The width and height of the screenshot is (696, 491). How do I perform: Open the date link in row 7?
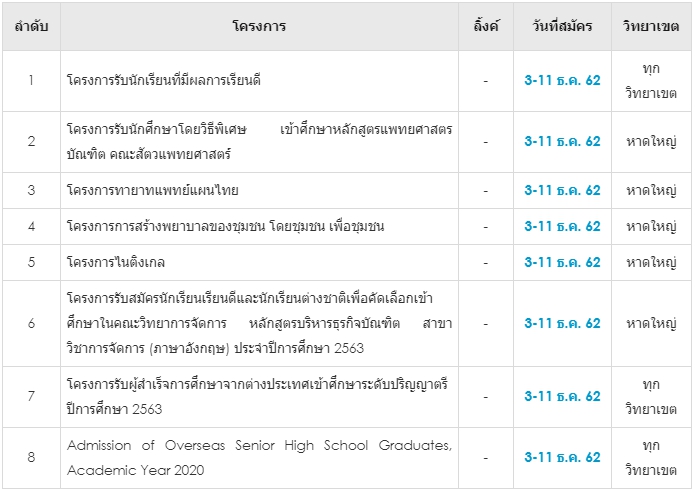562,396
